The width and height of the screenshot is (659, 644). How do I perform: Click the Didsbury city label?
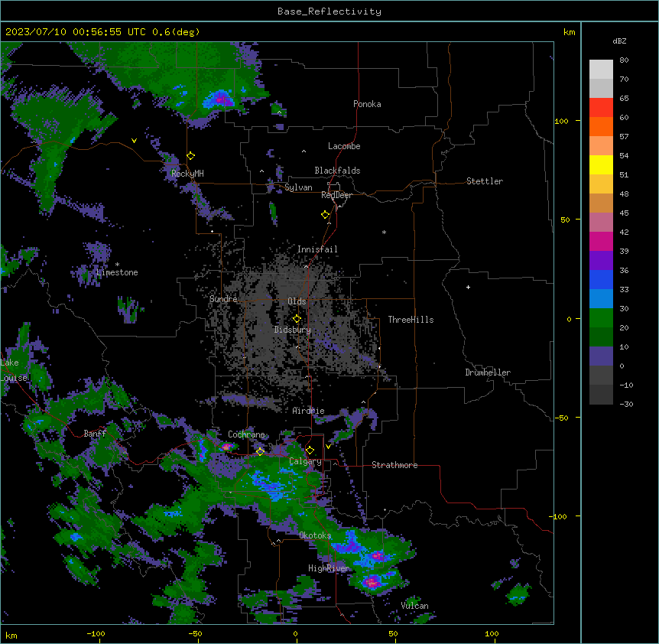[x=293, y=330]
